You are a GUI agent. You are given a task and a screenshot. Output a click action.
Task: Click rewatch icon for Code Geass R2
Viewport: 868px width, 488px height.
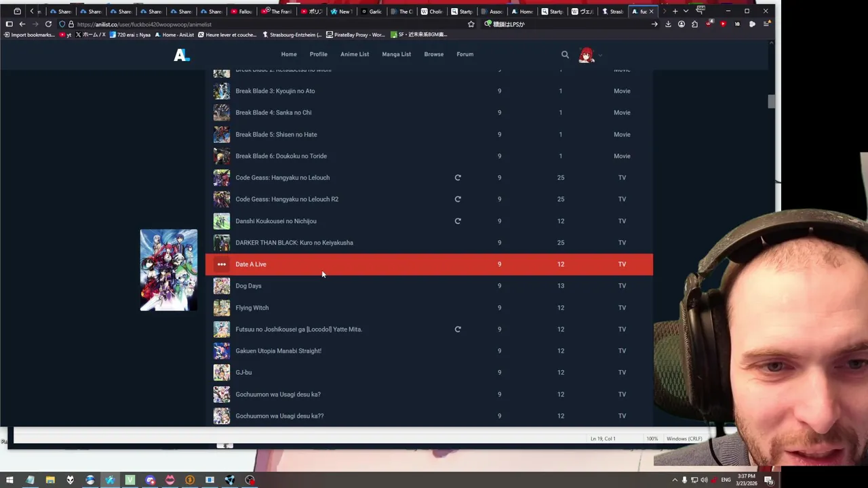(458, 199)
